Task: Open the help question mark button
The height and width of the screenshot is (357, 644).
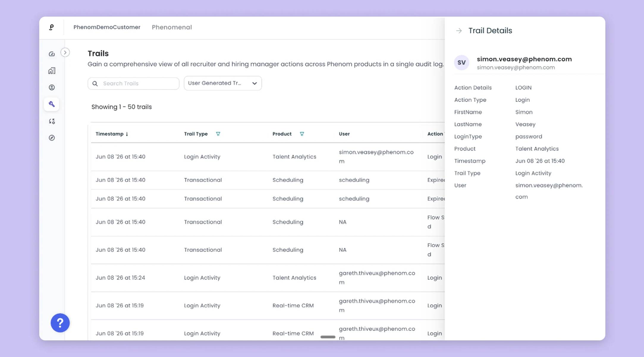Action: (x=60, y=323)
